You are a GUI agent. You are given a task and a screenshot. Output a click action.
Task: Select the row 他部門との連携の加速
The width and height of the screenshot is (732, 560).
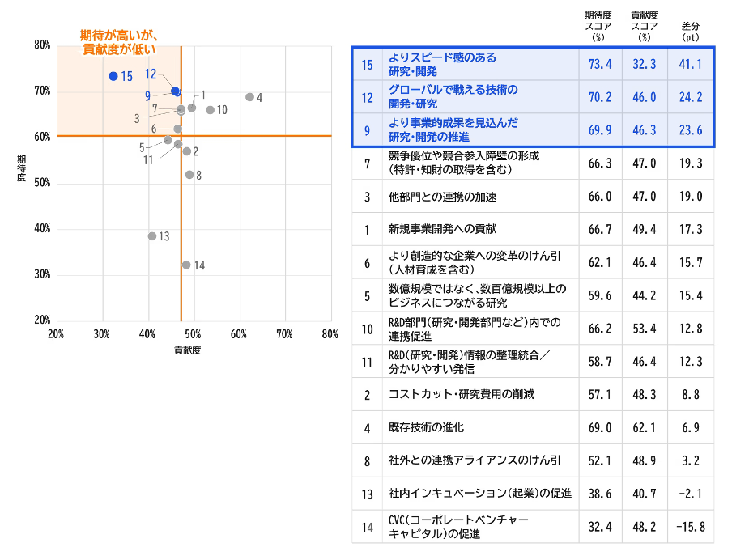(533, 197)
